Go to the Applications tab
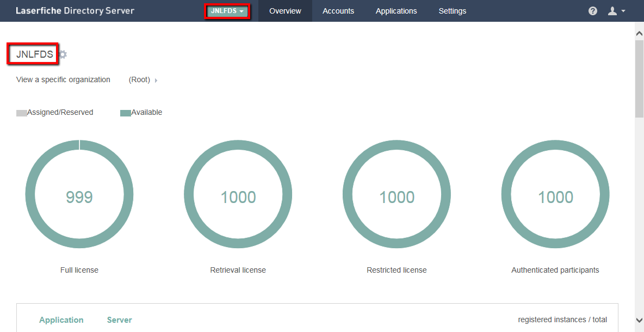The image size is (644, 332). click(x=396, y=11)
